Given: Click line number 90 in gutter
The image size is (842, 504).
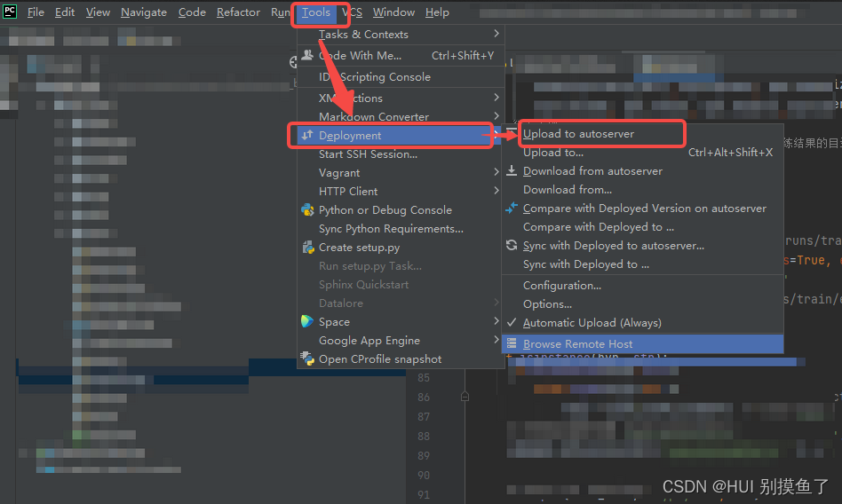Looking at the screenshot, I should (424, 475).
